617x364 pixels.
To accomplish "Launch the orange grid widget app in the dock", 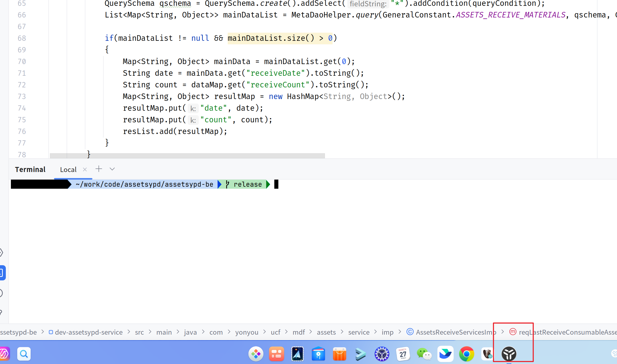I will coord(277,354).
